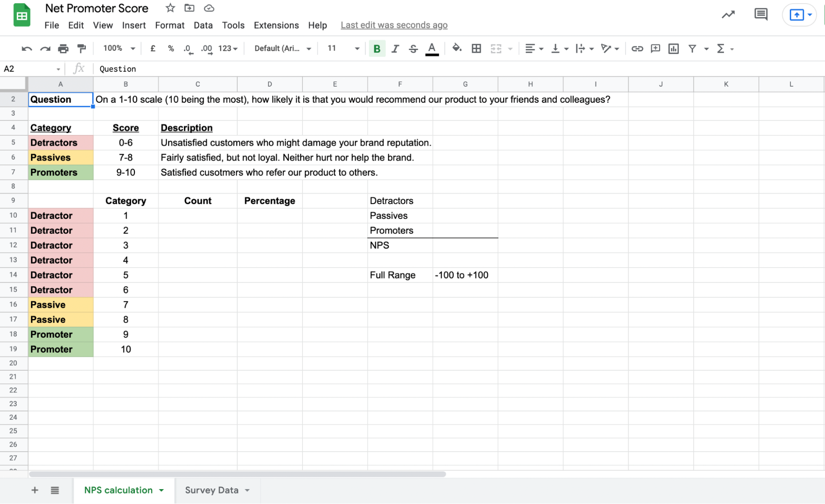The width and height of the screenshot is (825, 504).
Task: Toggle italic formatting on the selection
Action: 395,48
